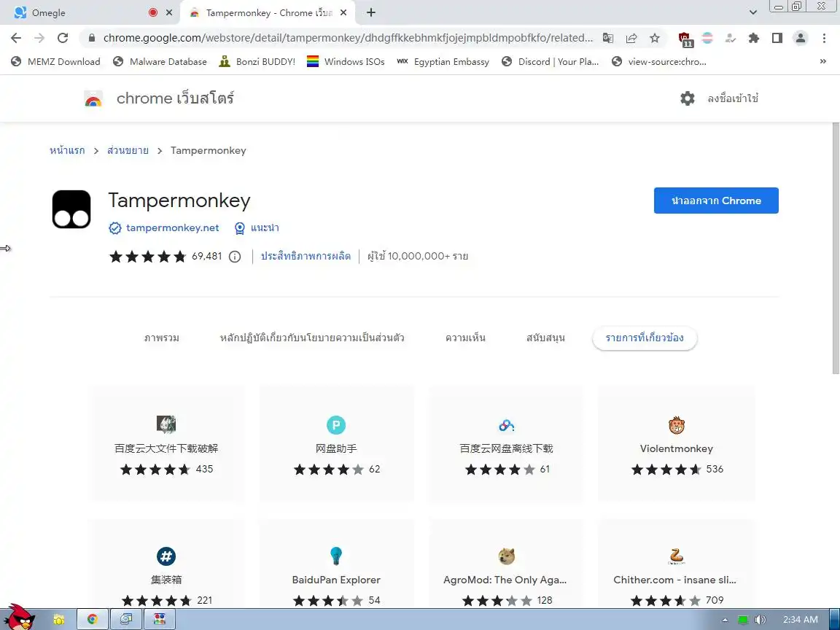
Task: Click the browser forward arrow
Action: click(x=39, y=38)
